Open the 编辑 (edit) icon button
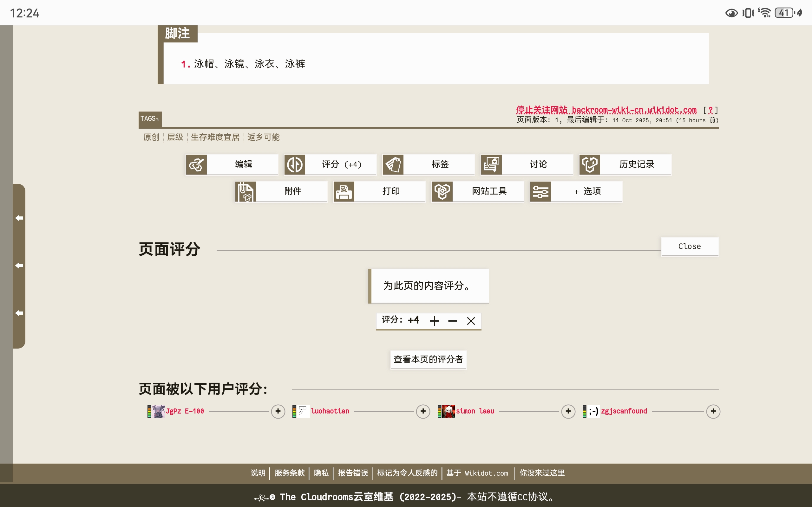 [x=197, y=164]
